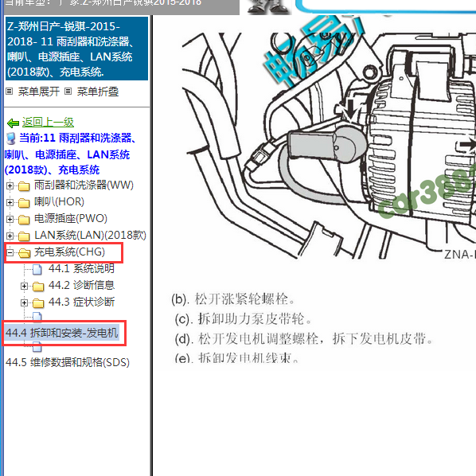Click the computer icon beside 当前 heading
The width and height of the screenshot is (476, 476).
point(11,139)
